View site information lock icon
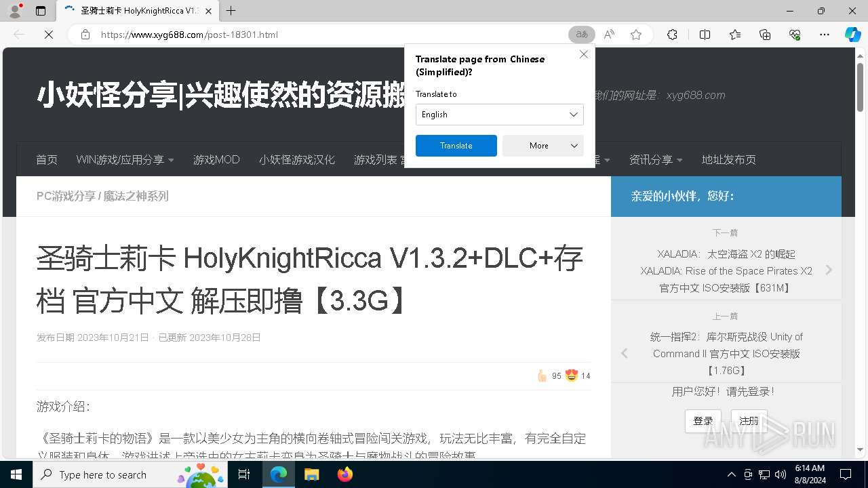 click(85, 35)
